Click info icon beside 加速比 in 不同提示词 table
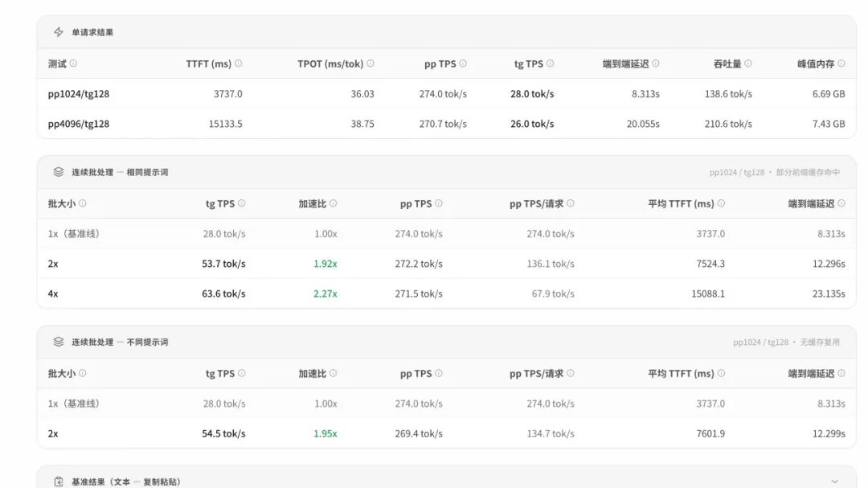 click(334, 373)
